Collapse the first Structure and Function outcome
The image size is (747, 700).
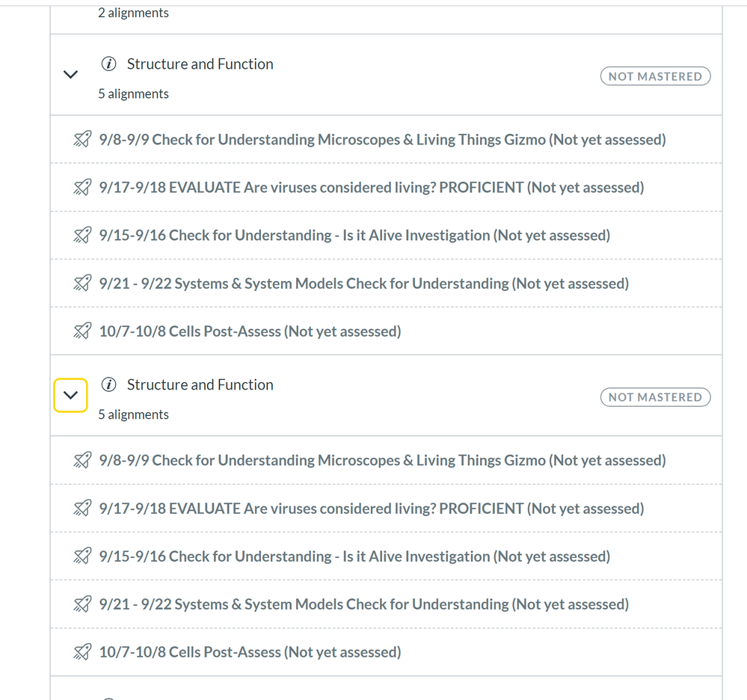click(x=70, y=74)
